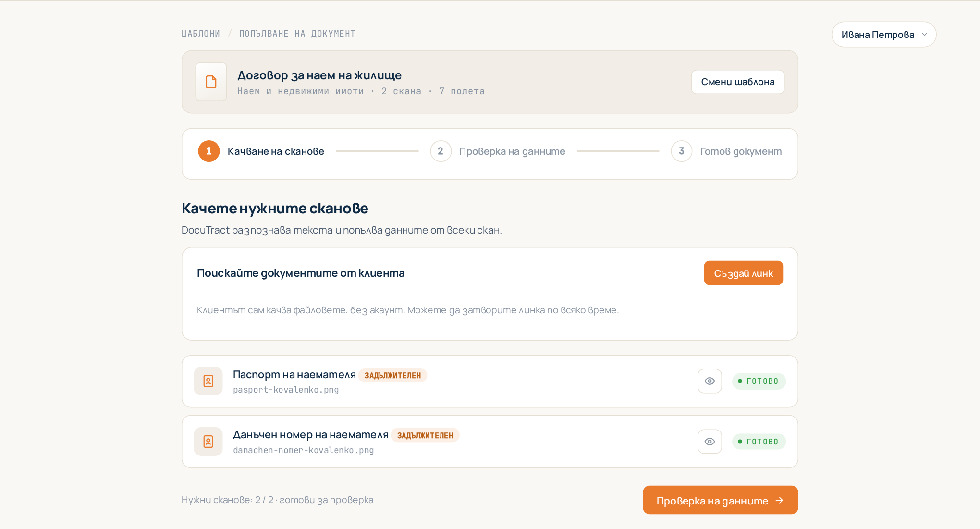The image size is (980, 529).
Task: Open the Ивана Петрова user dropdown
Action: pyautogui.click(x=884, y=35)
